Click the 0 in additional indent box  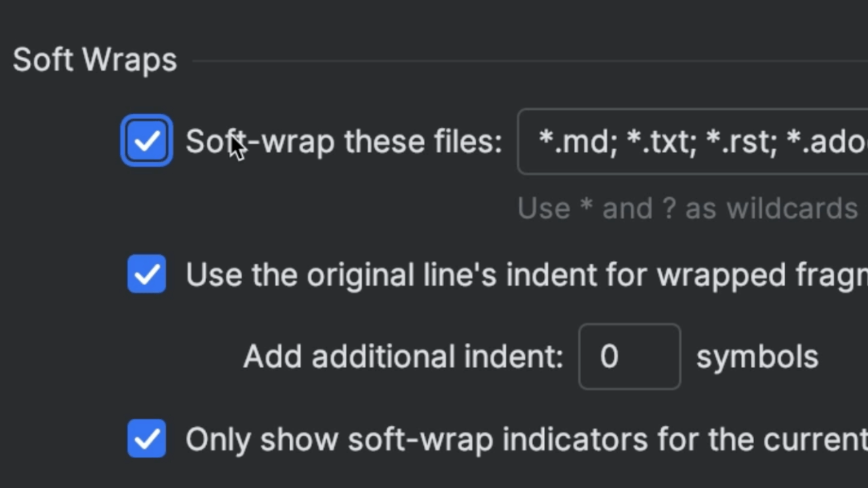click(x=608, y=357)
